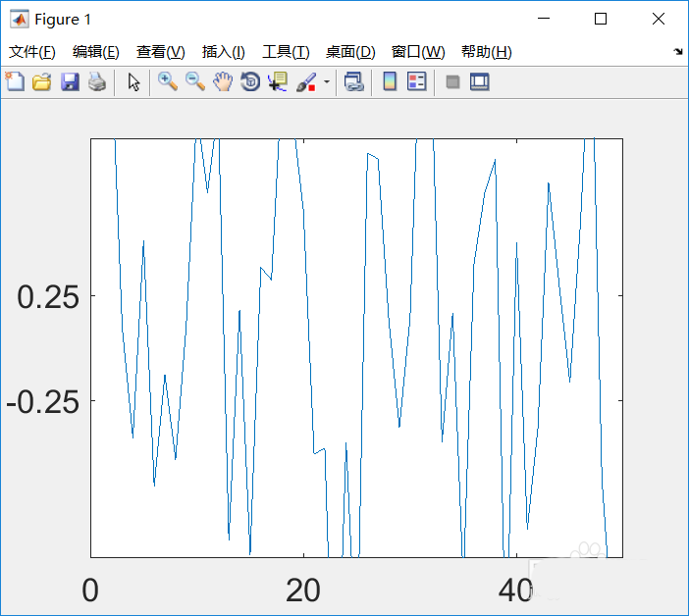
Task: Save the figure with the floppy disk icon
Action: pos(70,82)
